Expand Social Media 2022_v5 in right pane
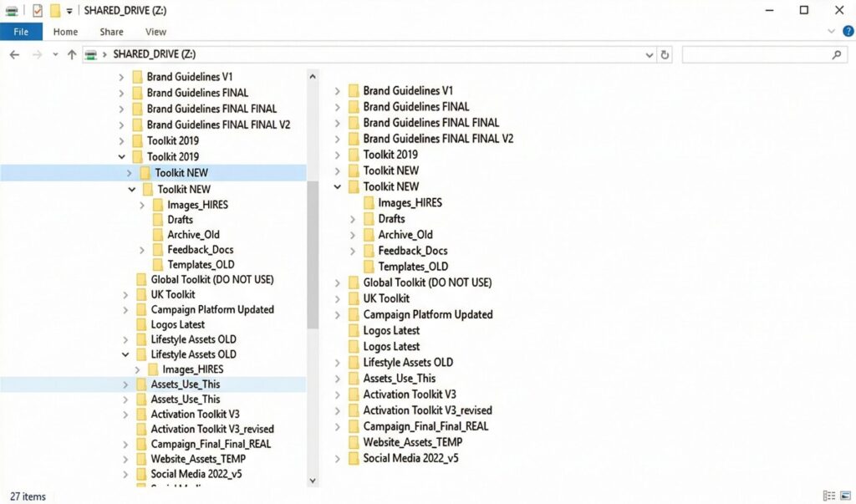This screenshot has width=856, height=504. [338, 458]
